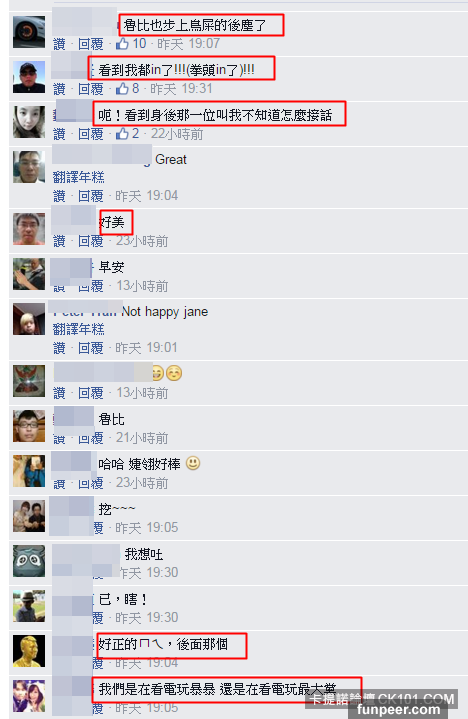Reply to the emoji-only comment
This screenshot has height=719, width=468.
90,393
